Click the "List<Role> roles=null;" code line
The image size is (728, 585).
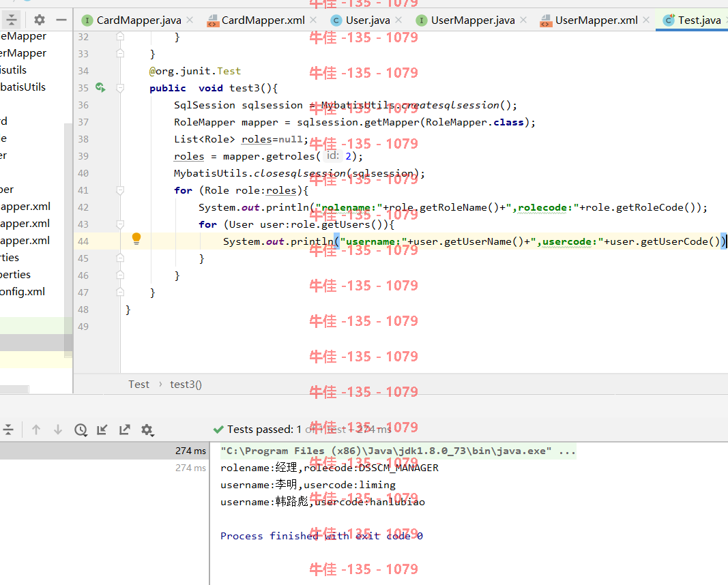242,139
